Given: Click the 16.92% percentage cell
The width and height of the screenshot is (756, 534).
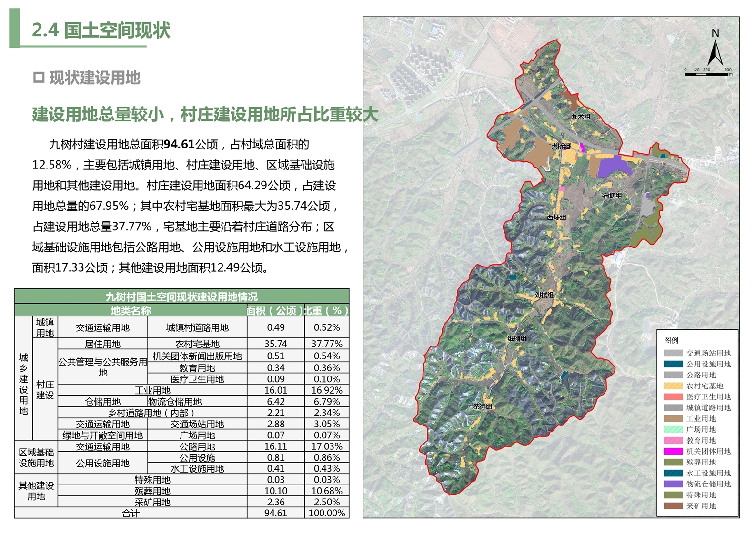Looking at the screenshot, I should [327, 390].
